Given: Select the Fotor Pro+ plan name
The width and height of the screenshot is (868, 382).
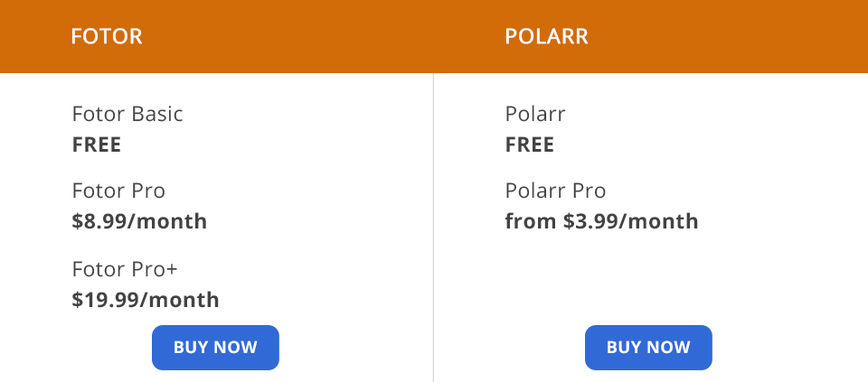Looking at the screenshot, I should pyautogui.click(x=130, y=269).
